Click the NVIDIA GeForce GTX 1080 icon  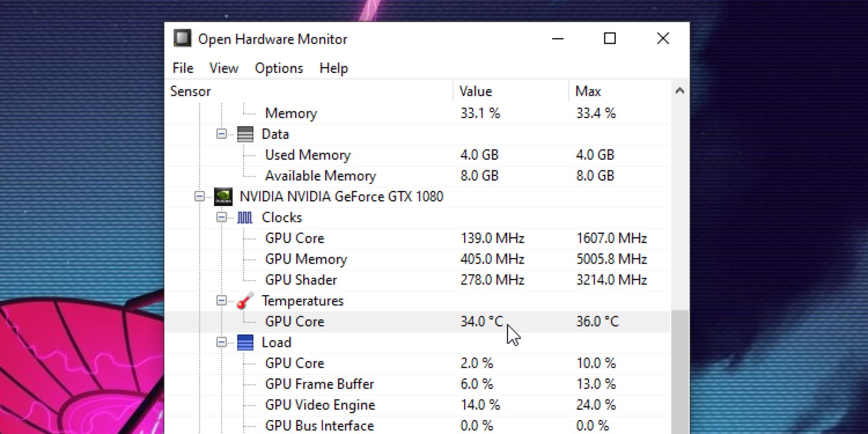pos(223,197)
